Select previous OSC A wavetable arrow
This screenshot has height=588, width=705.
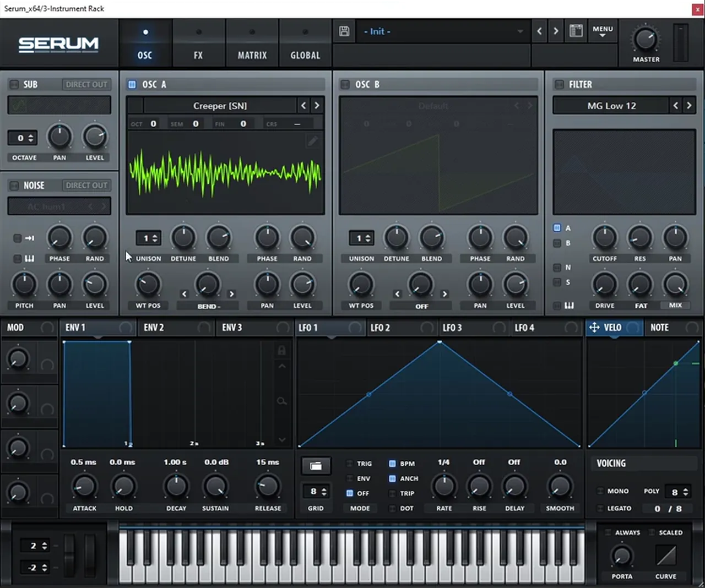tap(303, 105)
